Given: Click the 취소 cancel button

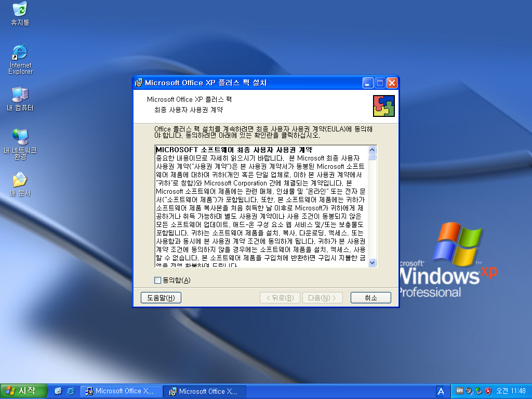Looking at the screenshot, I should 370,298.
